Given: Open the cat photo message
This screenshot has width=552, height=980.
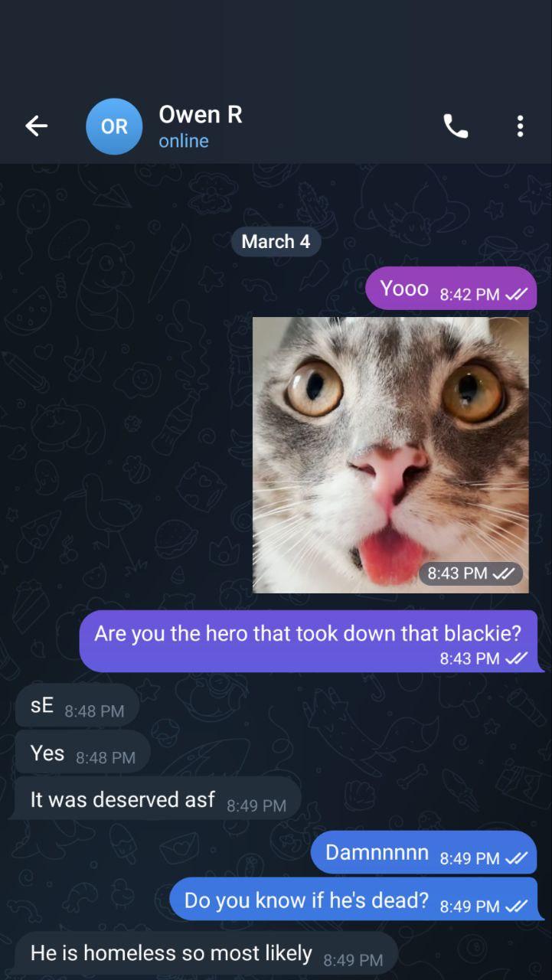Looking at the screenshot, I should pyautogui.click(x=390, y=455).
